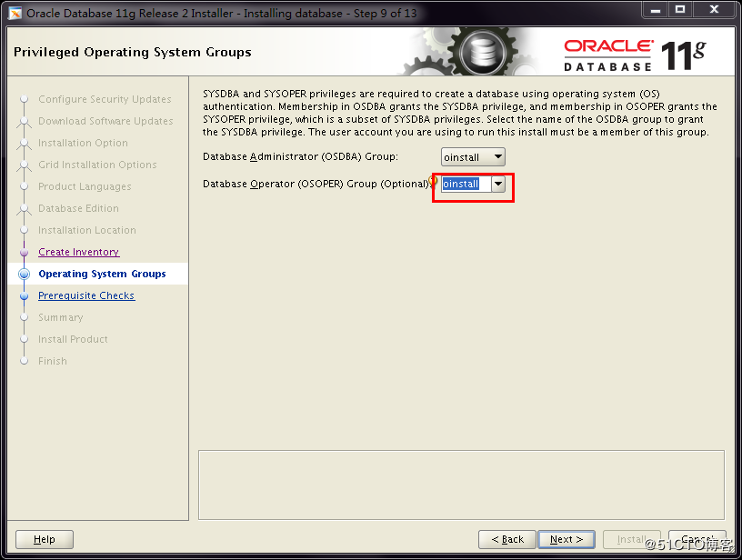Go to Create Inventory step
This screenshot has height=560, width=742.
pyautogui.click(x=78, y=252)
